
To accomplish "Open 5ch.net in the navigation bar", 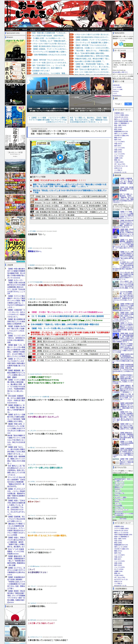I will pos(112,30).
